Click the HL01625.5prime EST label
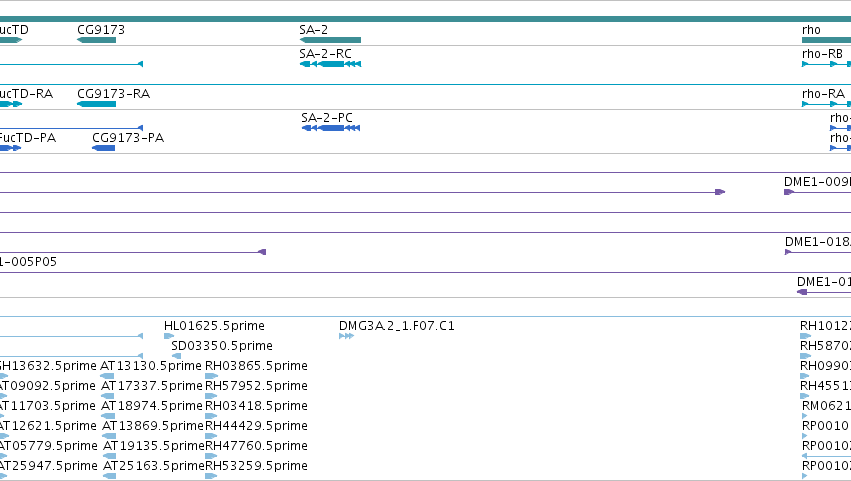 pyautogui.click(x=214, y=326)
